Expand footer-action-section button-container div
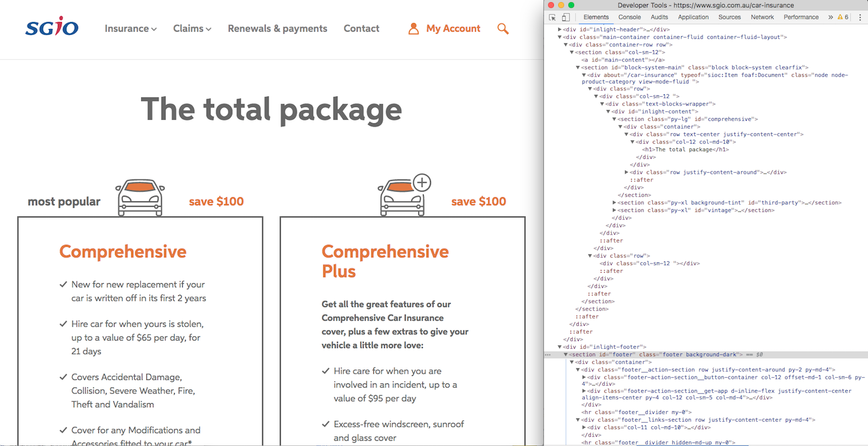 pos(584,377)
